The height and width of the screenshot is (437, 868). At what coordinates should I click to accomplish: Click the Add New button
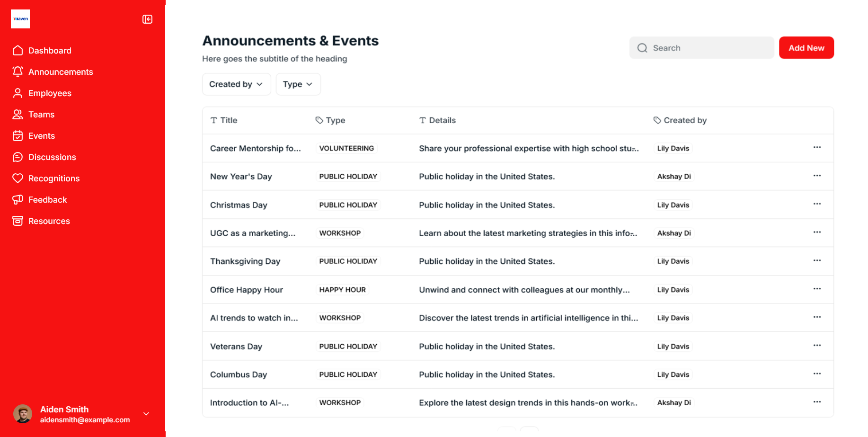(x=806, y=48)
